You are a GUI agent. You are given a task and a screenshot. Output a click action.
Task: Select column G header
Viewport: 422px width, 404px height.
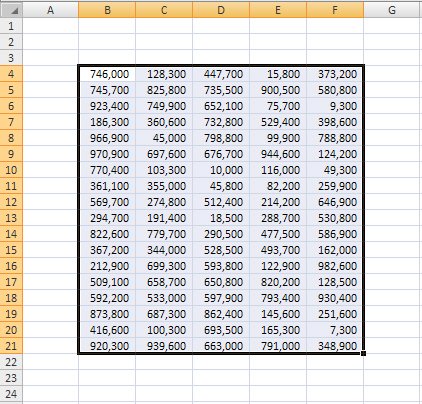click(x=392, y=10)
